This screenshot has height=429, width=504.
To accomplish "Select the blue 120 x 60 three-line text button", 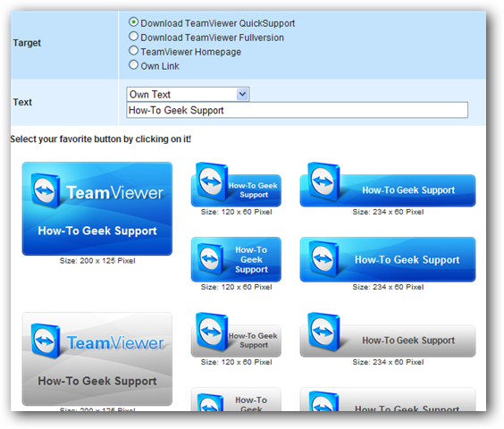I will tap(236, 259).
